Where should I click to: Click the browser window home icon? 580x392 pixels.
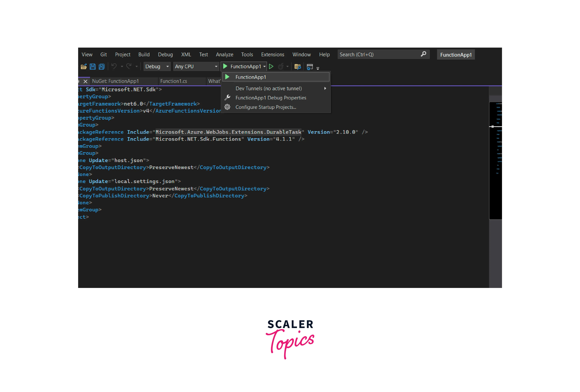(x=310, y=67)
